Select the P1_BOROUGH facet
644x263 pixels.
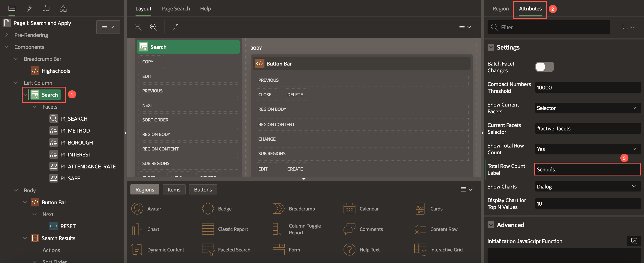coord(77,143)
